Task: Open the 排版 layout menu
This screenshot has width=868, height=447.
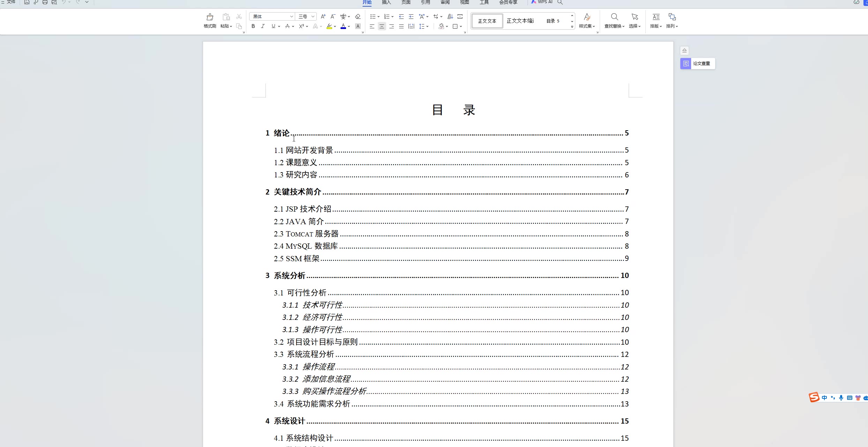Action: (x=656, y=21)
